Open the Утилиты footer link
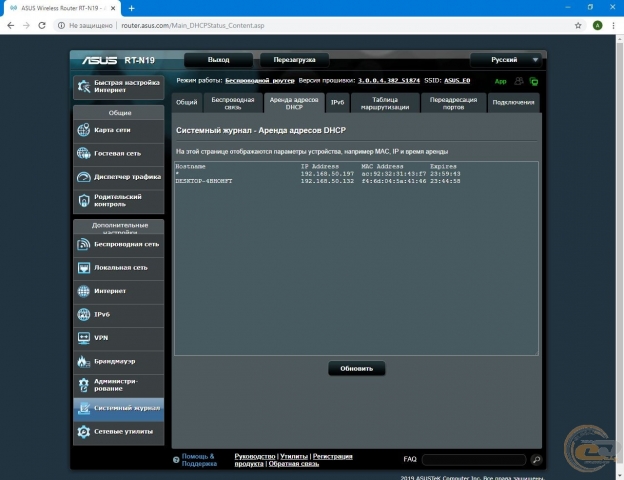Image resolution: width=624 pixels, height=480 pixels. click(294, 456)
